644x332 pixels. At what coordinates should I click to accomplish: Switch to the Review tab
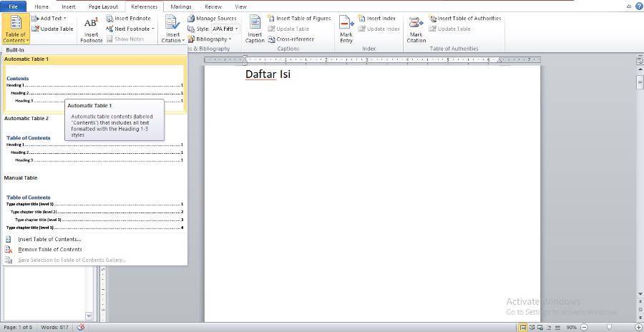click(x=213, y=6)
